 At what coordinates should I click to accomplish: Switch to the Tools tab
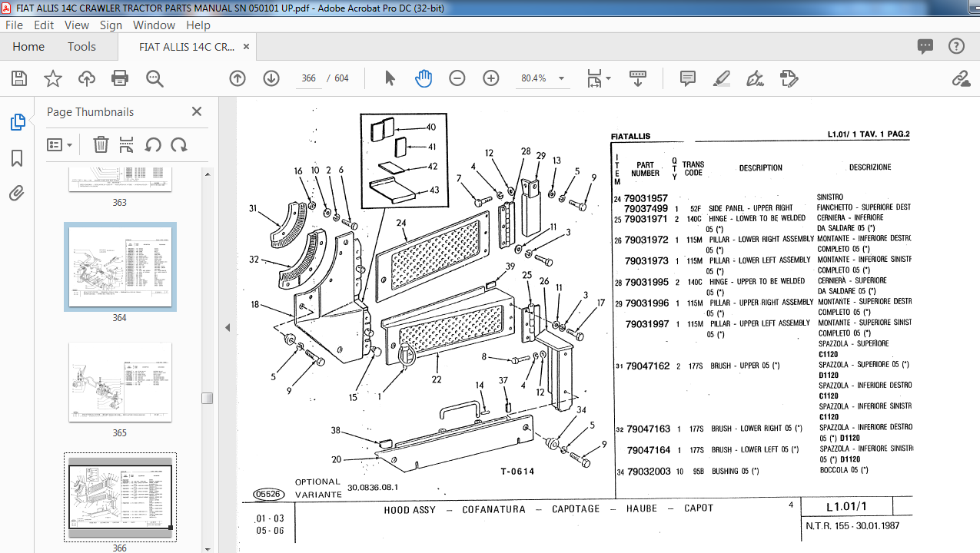pos(81,46)
